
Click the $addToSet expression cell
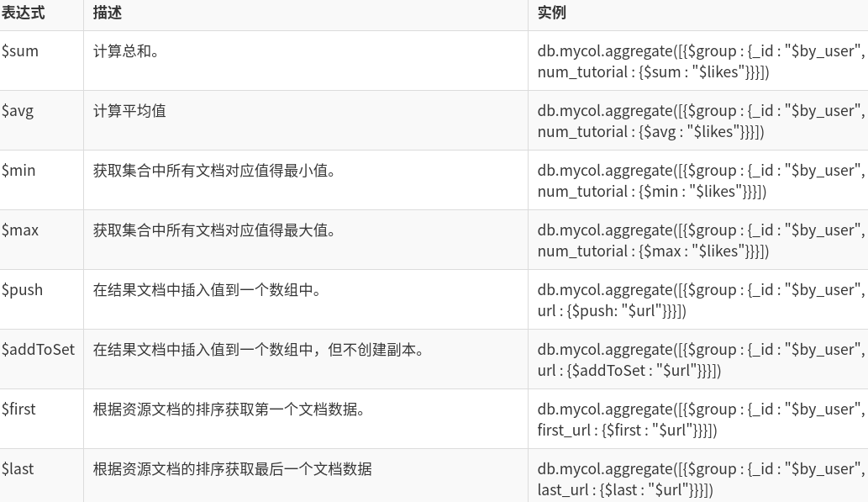pos(38,350)
